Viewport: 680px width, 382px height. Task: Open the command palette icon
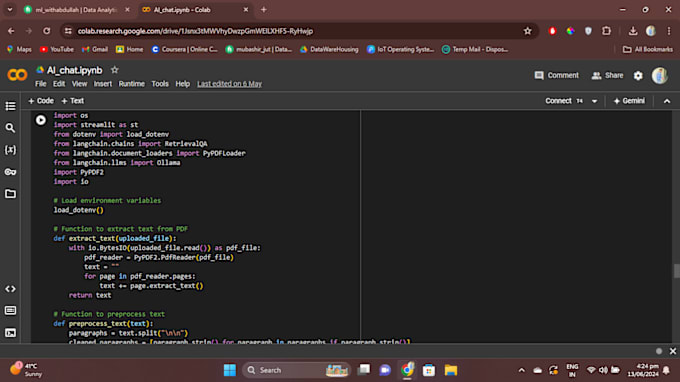click(10, 310)
